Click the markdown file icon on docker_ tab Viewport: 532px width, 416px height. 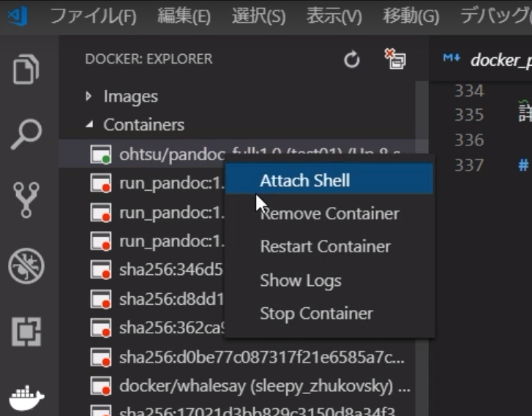click(x=452, y=58)
